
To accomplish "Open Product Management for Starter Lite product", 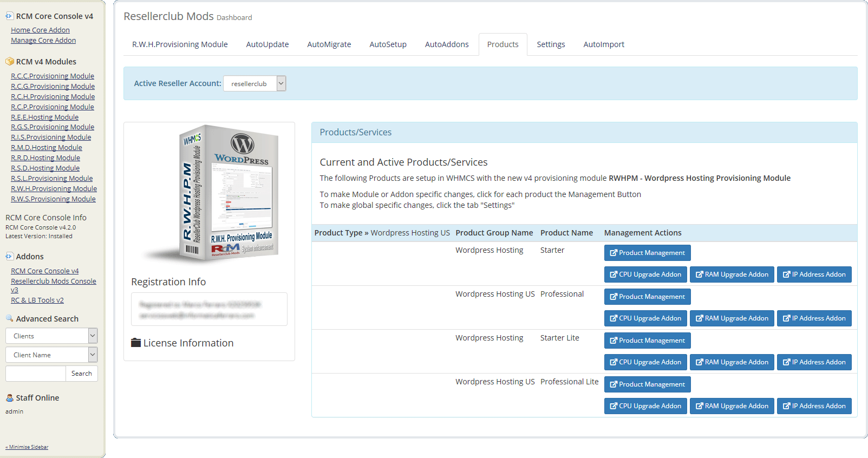I will pyautogui.click(x=647, y=341).
